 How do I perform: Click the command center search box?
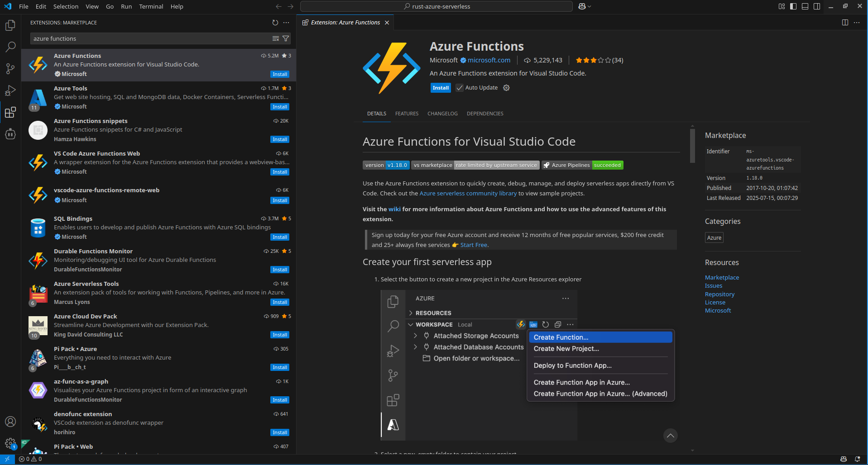tap(436, 6)
